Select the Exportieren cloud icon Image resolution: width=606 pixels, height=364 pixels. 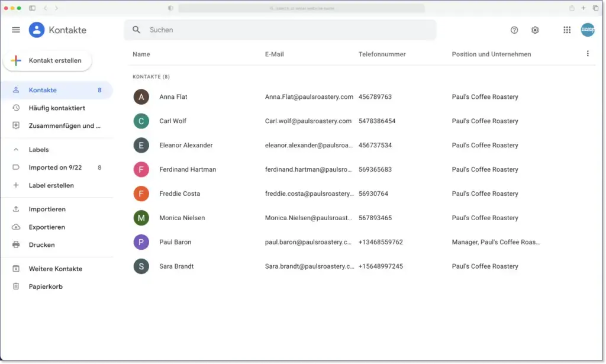click(x=16, y=227)
